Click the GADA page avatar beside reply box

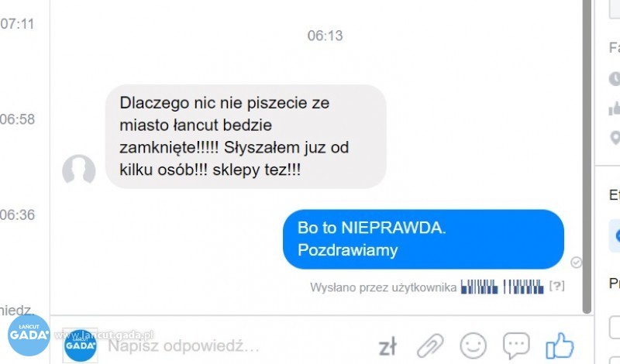[x=81, y=346]
